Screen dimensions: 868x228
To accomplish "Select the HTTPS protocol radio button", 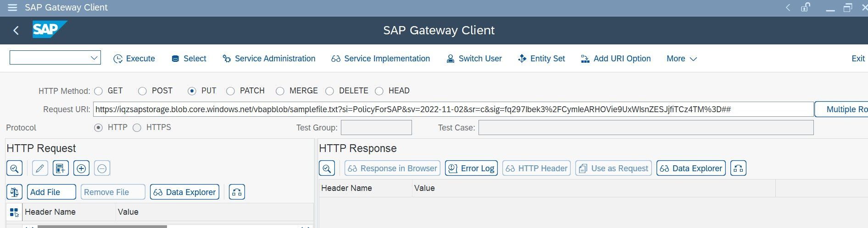I will (x=137, y=128).
